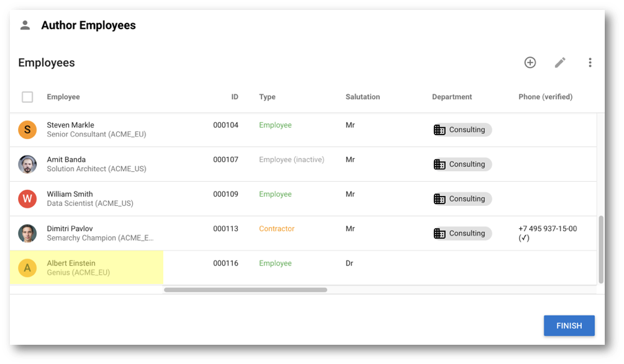Click the Employee (inactive) type text

(x=291, y=159)
